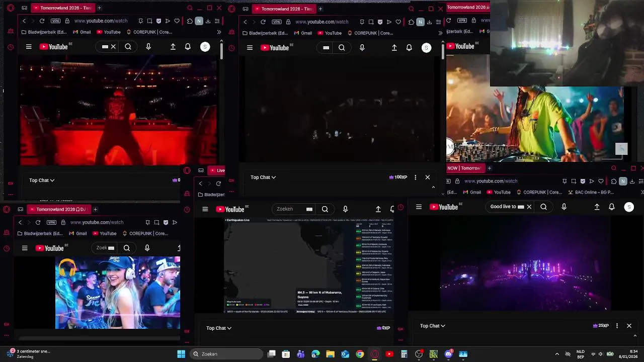
Task: Open extensions cube in red-stage window
Action: 190,21
